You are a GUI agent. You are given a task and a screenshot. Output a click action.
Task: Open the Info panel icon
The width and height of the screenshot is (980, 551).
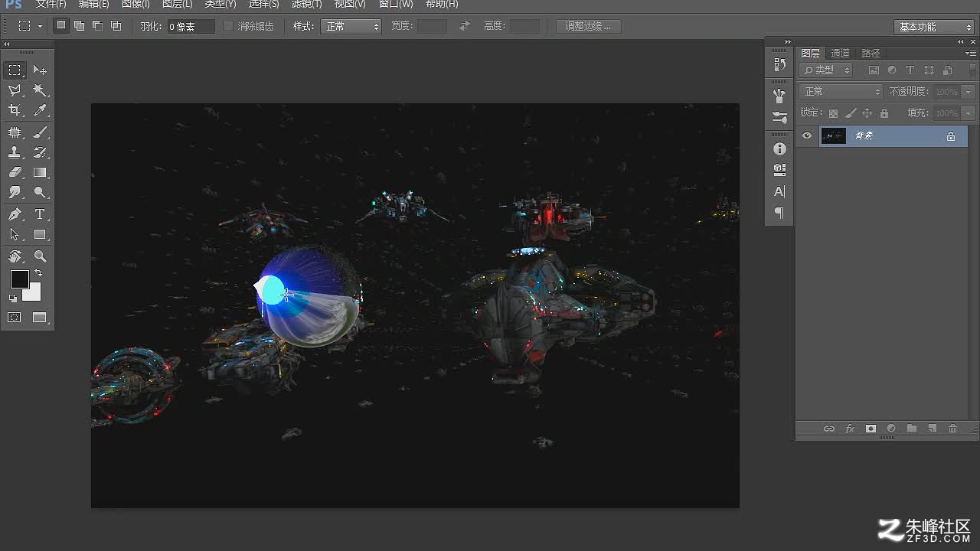[x=779, y=148]
